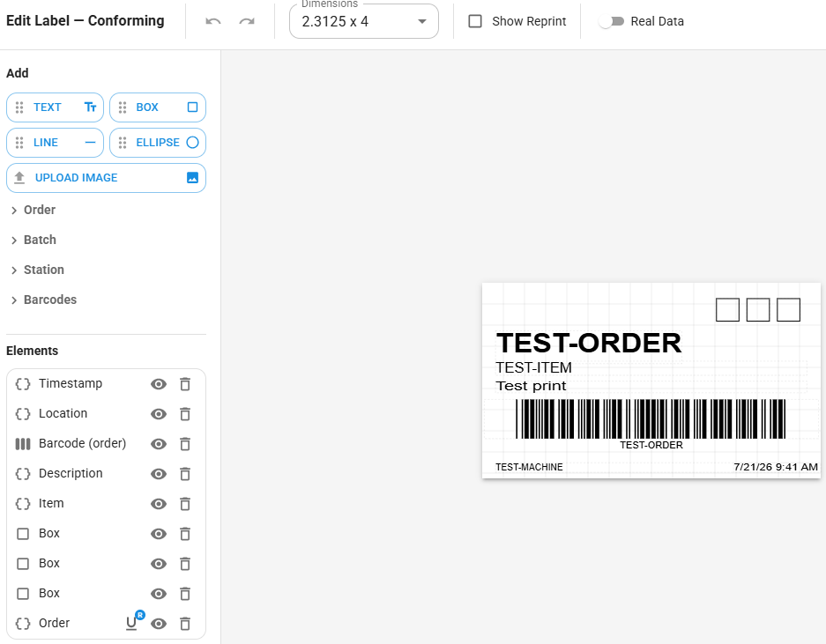
Task: Click the upload arrow icon
Action: coord(19,178)
